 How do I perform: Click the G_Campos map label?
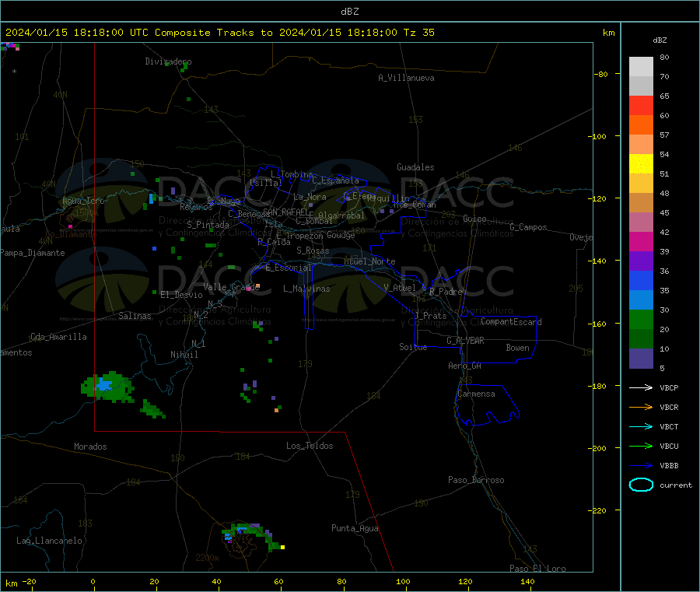pyautogui.click(x=528, y=227)
